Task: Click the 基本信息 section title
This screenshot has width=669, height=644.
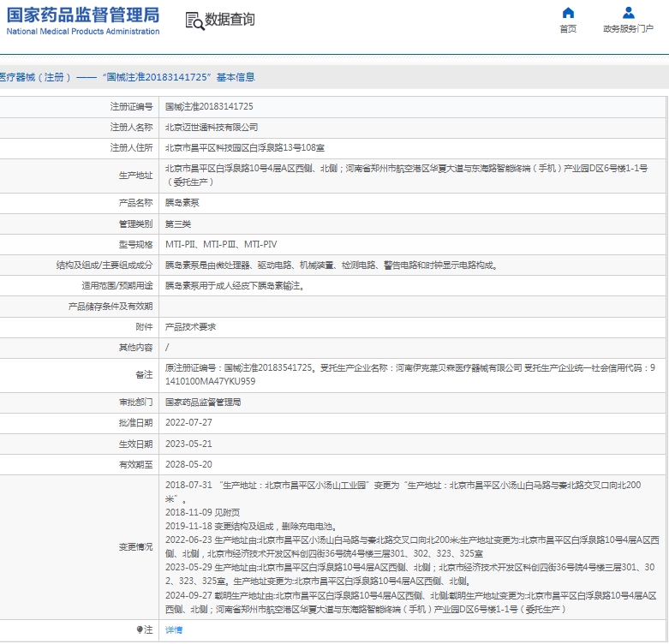Action: tap(236, 77)
